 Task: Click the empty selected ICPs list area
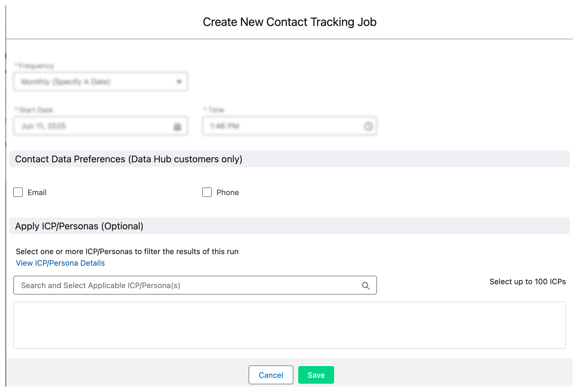point(289,325)
